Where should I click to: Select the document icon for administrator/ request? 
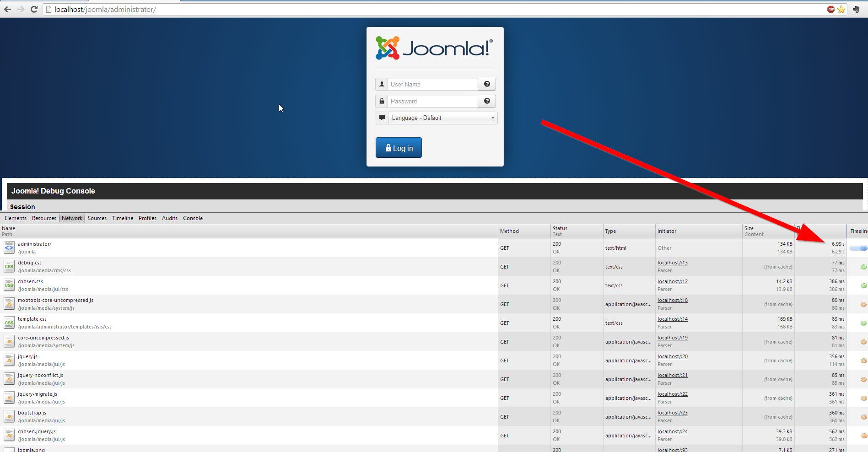[x=9, y=248]
